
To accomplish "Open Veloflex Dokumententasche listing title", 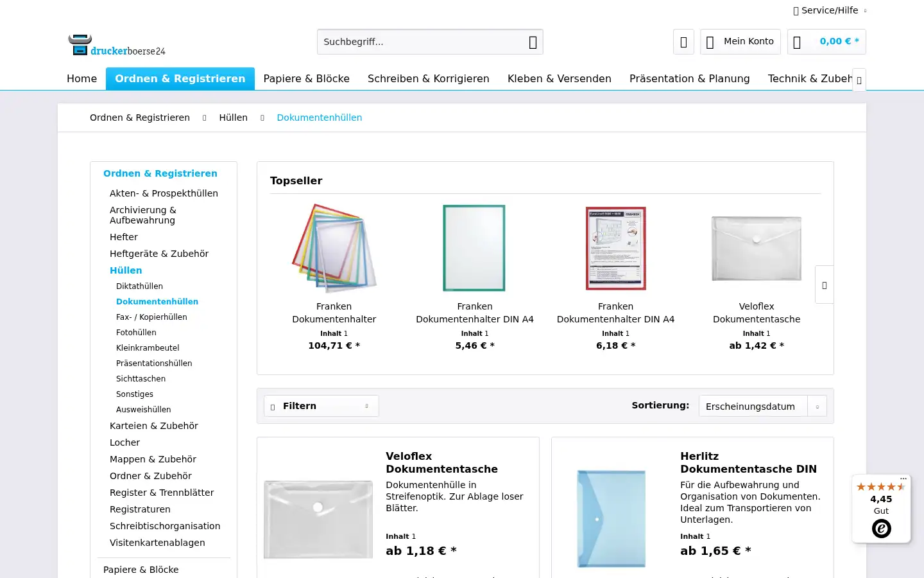I will [442, 462].
